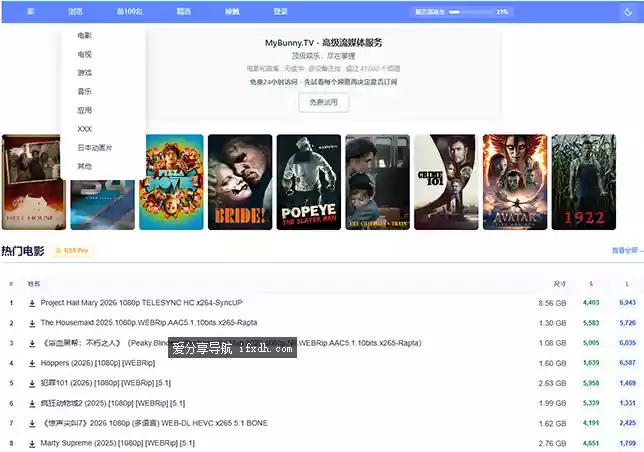Click the 8.56 GB size value
Screen dimensions: 644x452
[552, 303]
